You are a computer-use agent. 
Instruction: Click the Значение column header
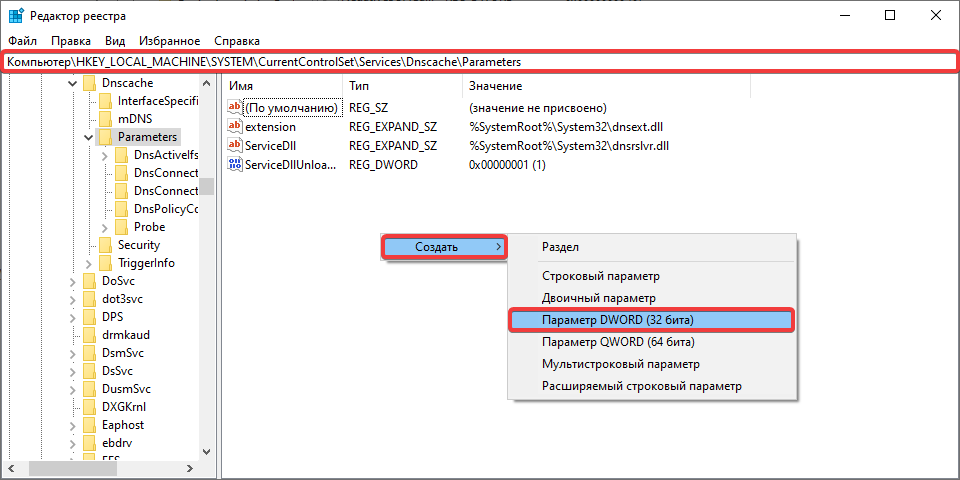point(495,87)
